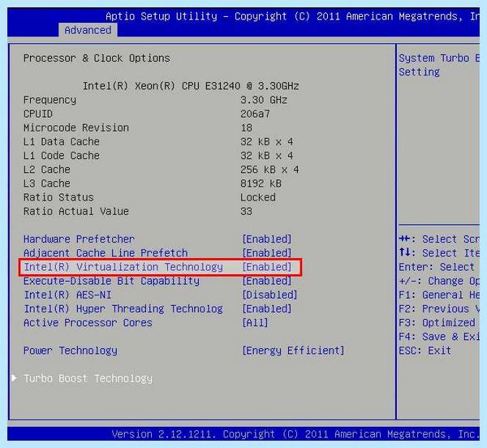Screen dimensions: 487x448
Task: Change the AES-NI [Disabled] value
Action: click(269, 295)
